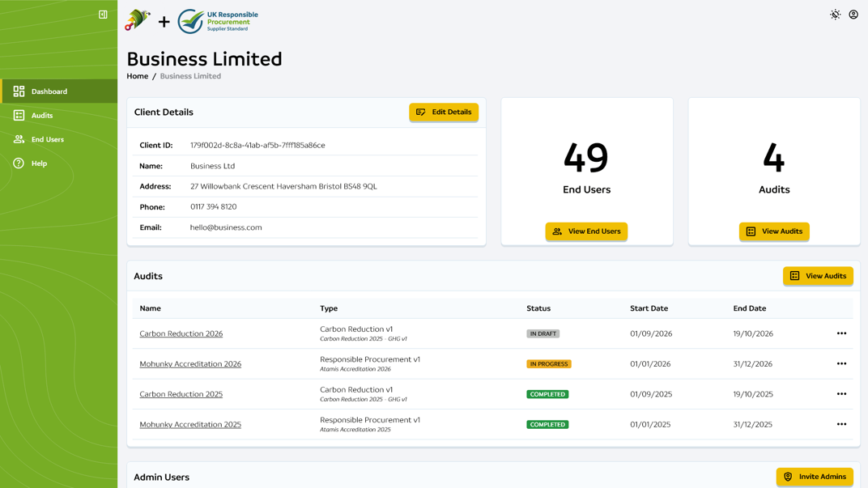Click the shield icon on Invite Admins
This screenshot has width=868, height=488.
pos(788,477)
